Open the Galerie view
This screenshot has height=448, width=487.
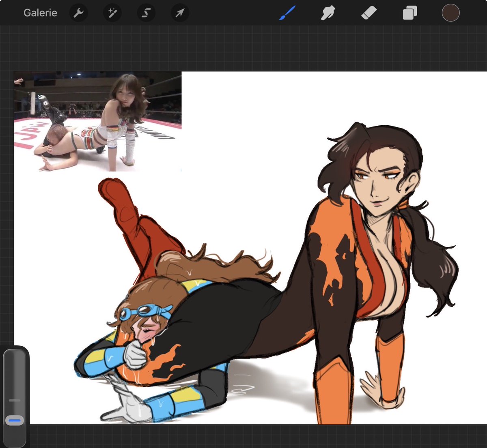[x=40, y=13]
